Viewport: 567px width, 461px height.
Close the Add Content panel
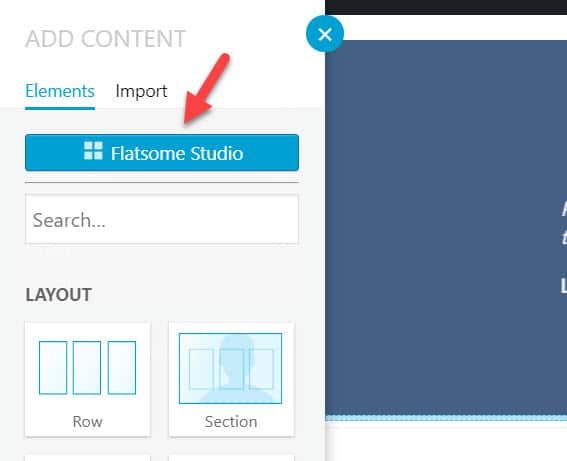pos(325,34)
